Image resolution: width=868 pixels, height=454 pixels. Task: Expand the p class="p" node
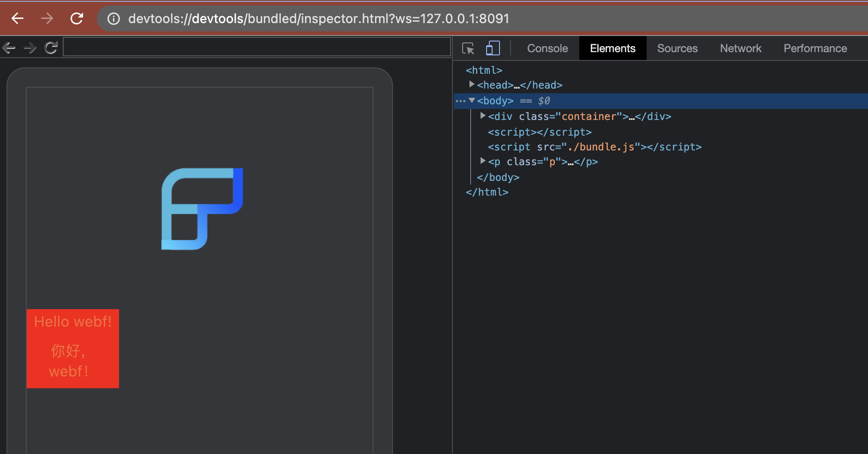coord(483,161)
